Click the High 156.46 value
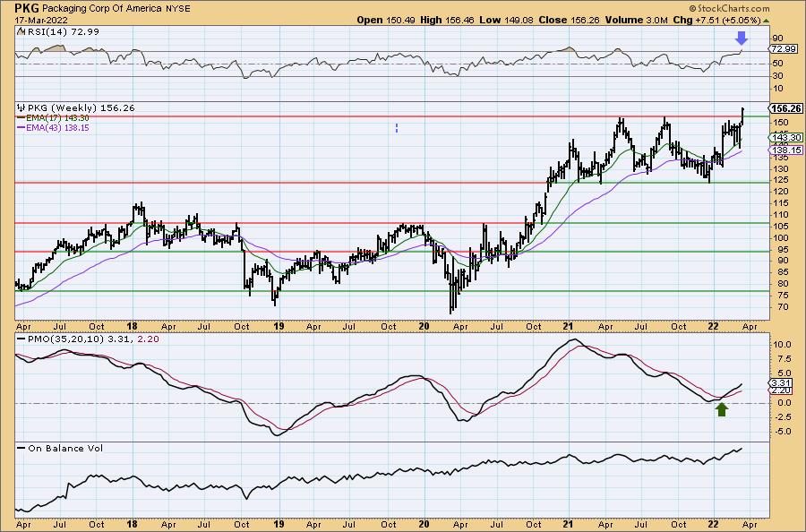 447,20
